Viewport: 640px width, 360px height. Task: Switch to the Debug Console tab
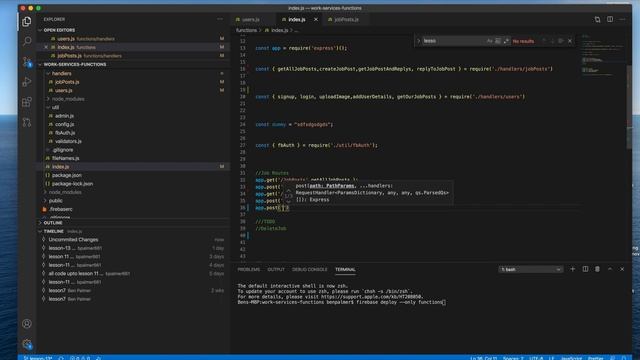(309, 269)
